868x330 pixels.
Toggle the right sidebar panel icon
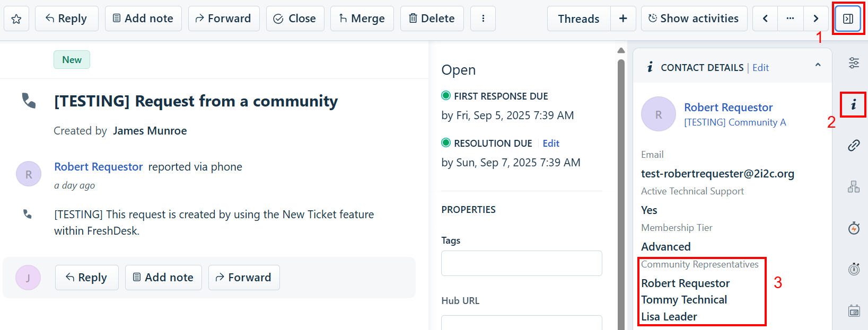[848, 19]
